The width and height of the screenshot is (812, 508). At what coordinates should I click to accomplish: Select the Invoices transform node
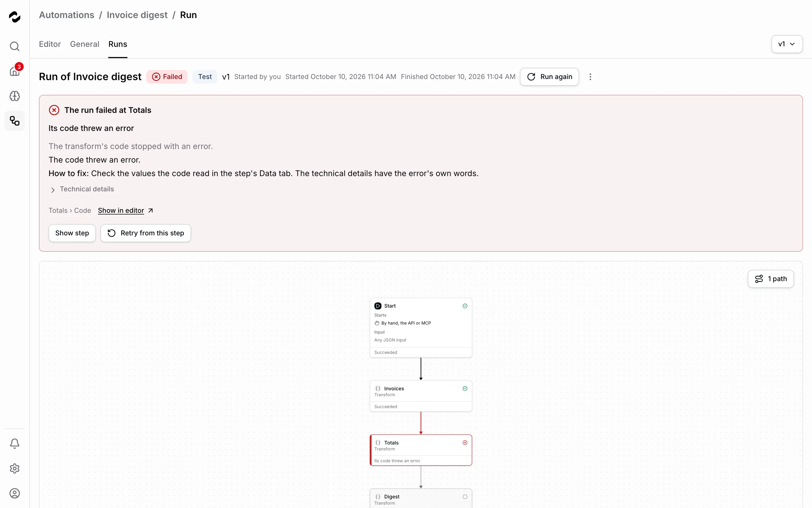point(421,396)
